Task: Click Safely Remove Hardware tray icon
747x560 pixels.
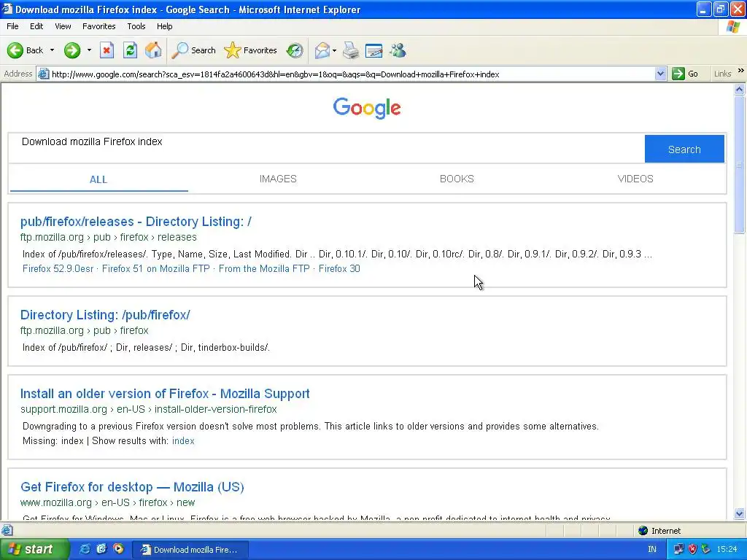Action: [706, 549]
